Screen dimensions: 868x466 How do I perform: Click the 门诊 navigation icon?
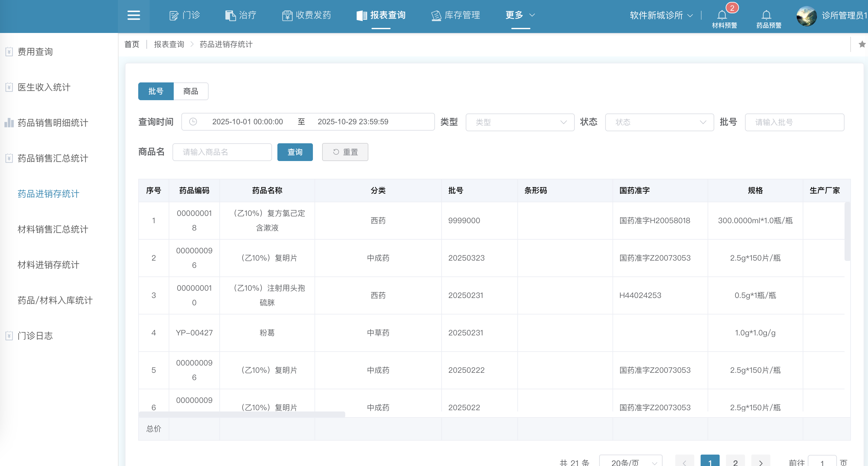tap(174, 16)
